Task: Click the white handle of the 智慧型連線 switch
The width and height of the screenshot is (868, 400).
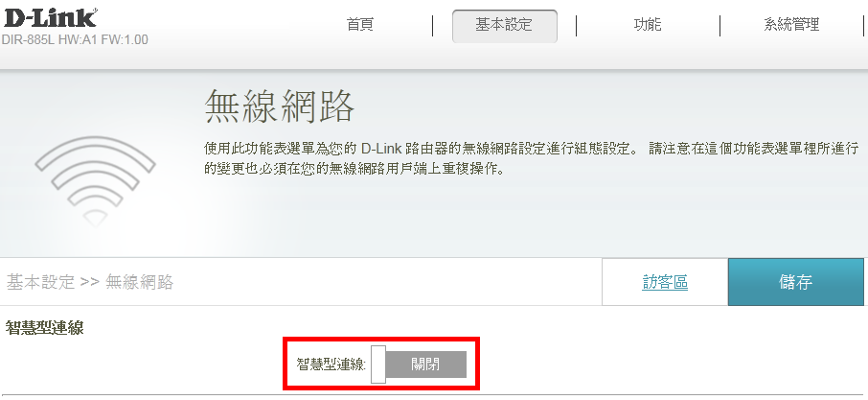Action: (378, 364)
